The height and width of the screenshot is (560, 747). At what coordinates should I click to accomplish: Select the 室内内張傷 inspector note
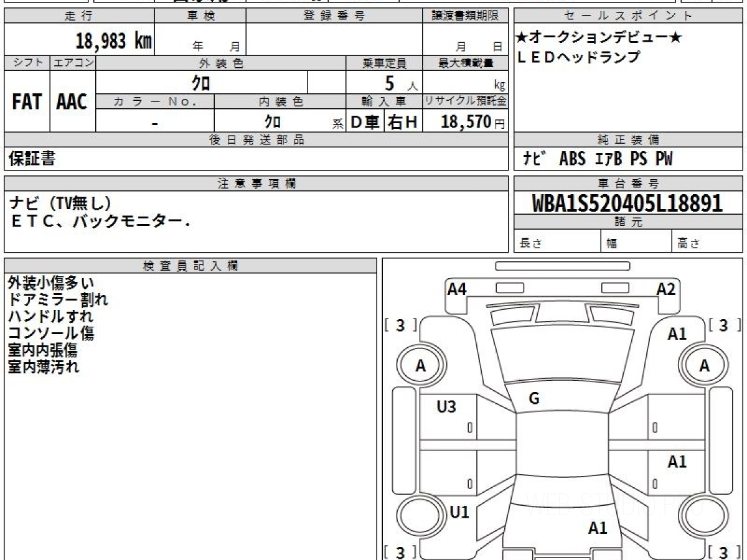(42, 350)
